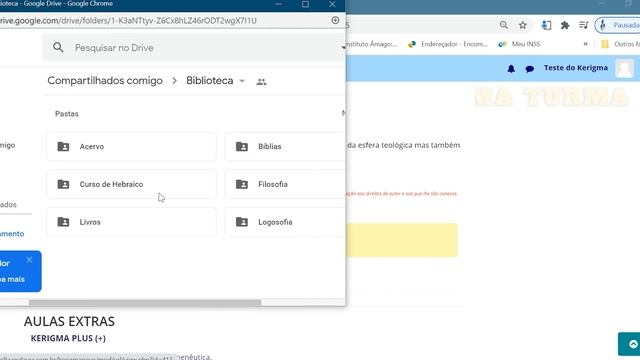Open the Acervo folder

[131, 147]
